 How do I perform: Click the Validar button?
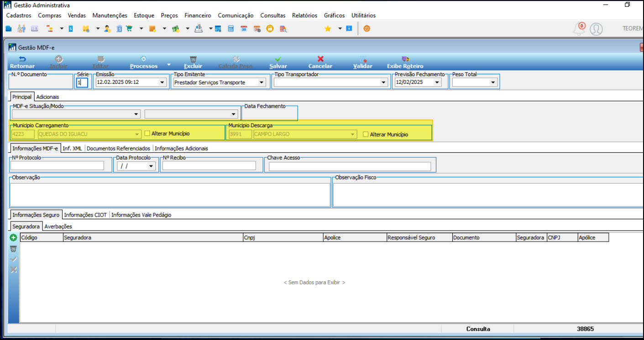point(363,62)
